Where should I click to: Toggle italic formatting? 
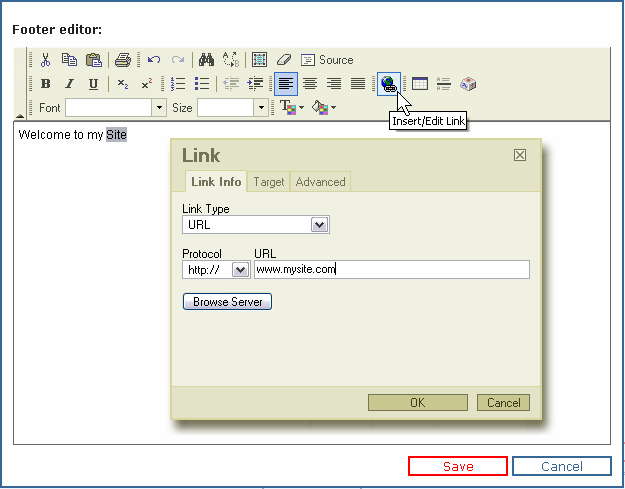(69, 84)
